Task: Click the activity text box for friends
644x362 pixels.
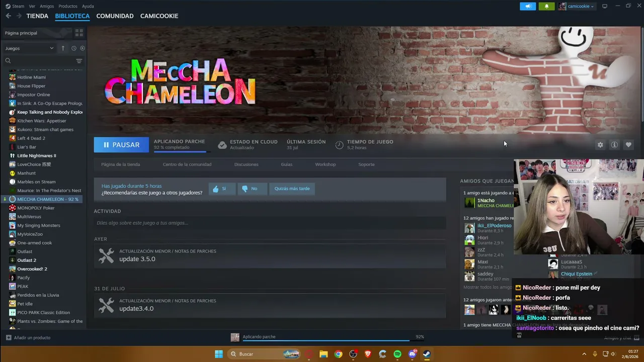Action: pos(270,223)
